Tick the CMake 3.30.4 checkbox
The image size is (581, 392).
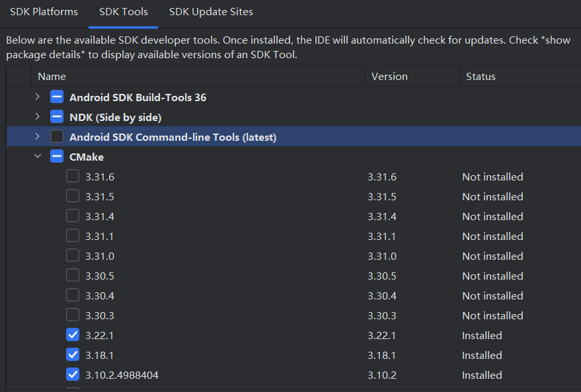pyautogui.click(x=73, y=295)
